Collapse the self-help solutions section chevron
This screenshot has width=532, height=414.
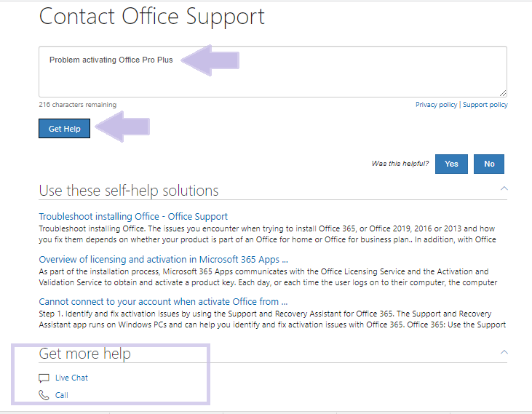pos(504,188)
